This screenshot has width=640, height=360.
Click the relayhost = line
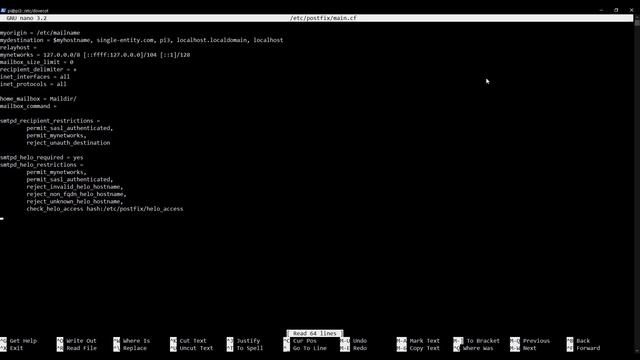click(x=18, y=47)
